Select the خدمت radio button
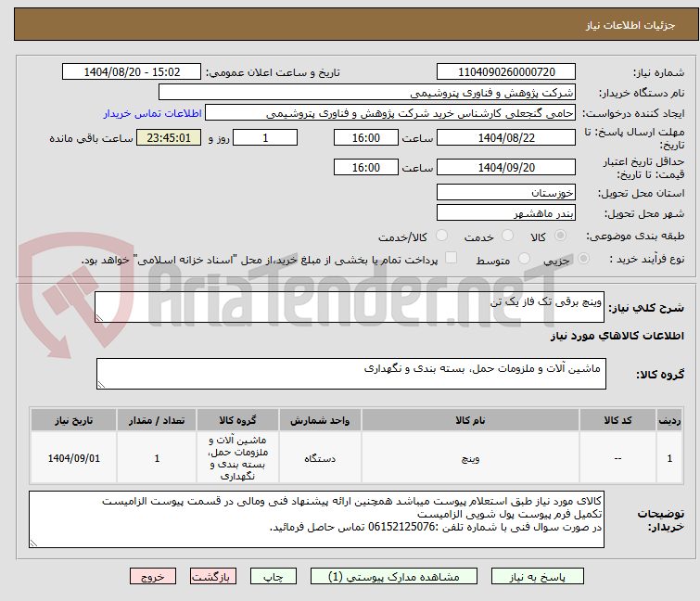 [x=507, y=236]
